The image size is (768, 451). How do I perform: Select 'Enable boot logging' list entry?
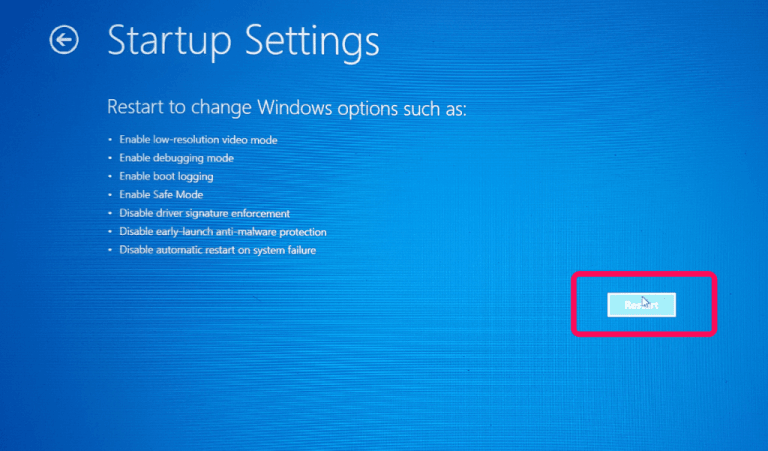tap(166, 176)
